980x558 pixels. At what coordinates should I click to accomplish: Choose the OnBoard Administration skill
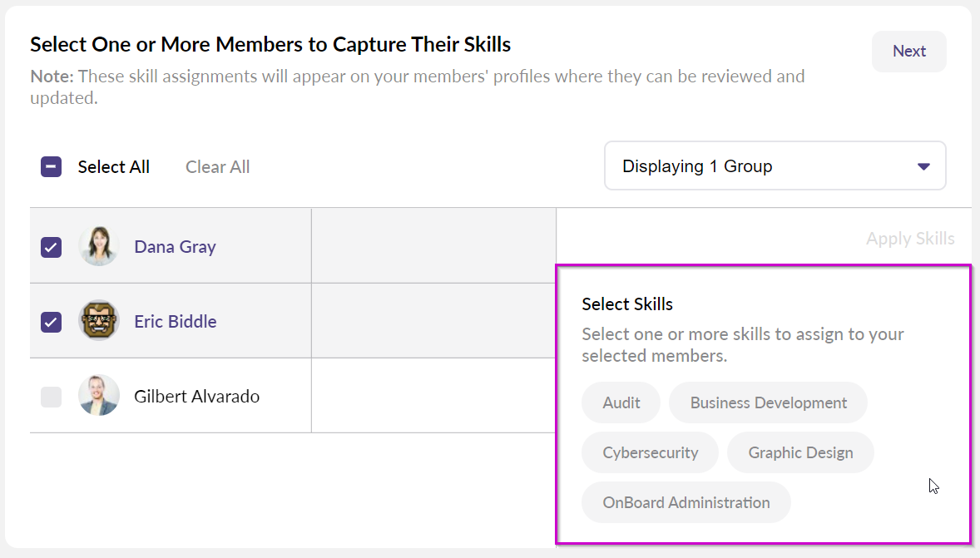(x=686, y=503)
